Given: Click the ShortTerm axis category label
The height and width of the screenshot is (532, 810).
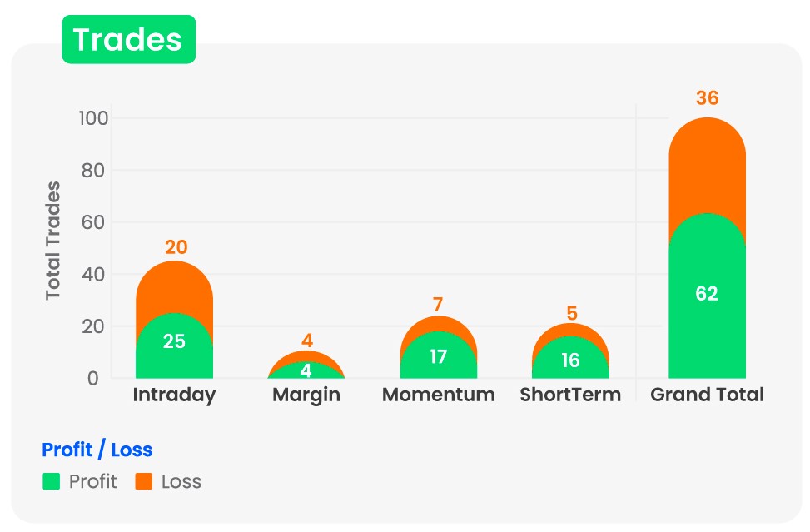Looking at the screenshot, I should click(x=570, y=395).
